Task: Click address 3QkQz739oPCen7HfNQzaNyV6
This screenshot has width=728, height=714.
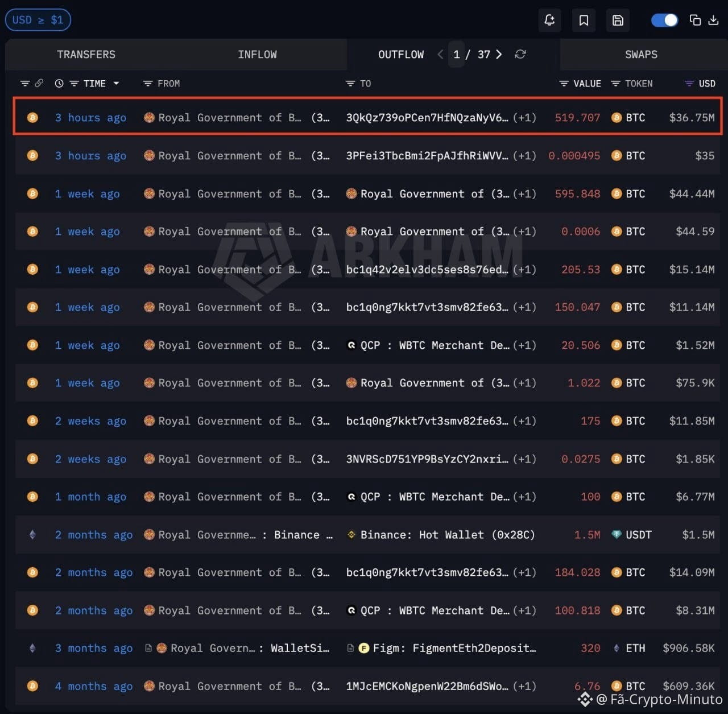Action: (427, 118)
